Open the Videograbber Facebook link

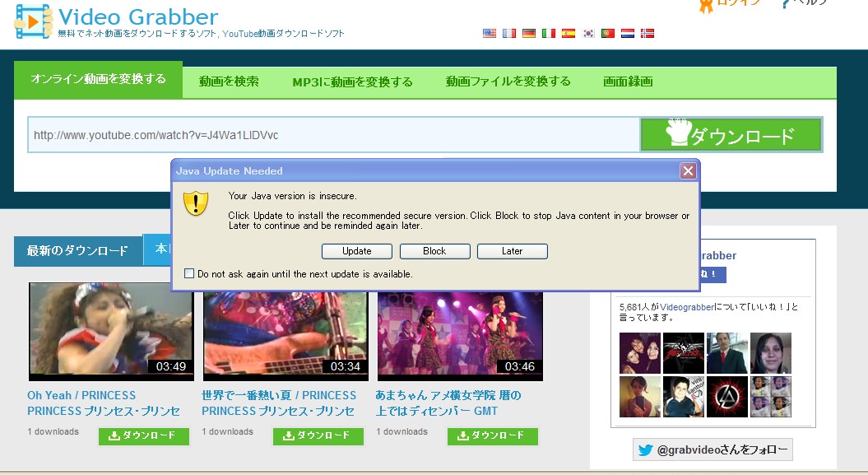pos(687,307)
